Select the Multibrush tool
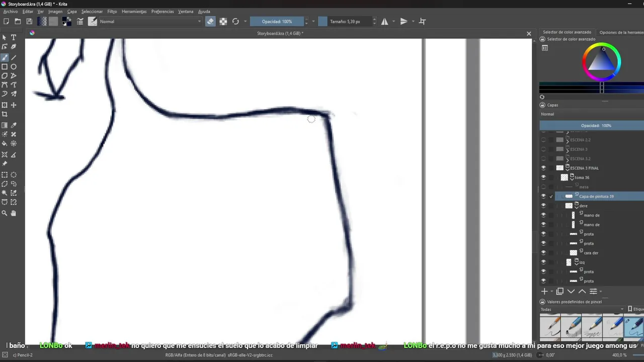The width and height of the screenshot is (644, 362). pyautogui.click(x=14, y=94)
